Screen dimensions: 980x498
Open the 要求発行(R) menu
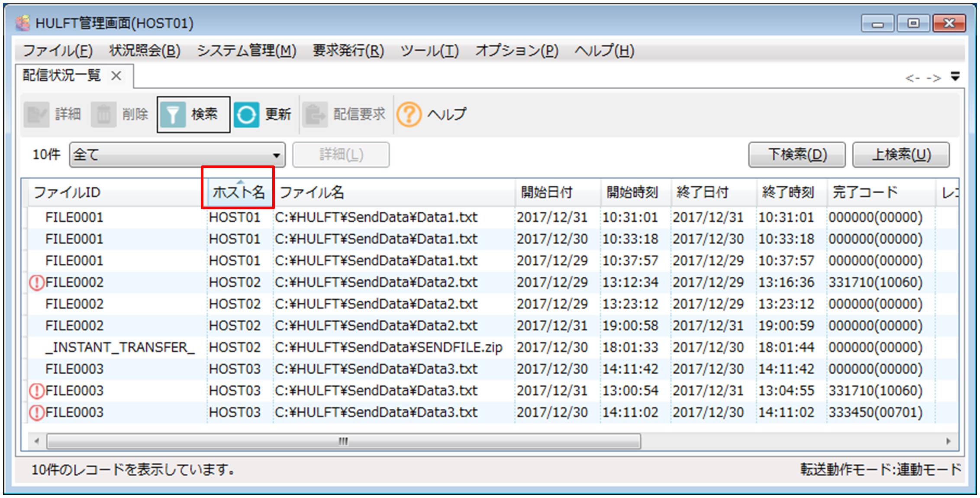coord(348,51)
